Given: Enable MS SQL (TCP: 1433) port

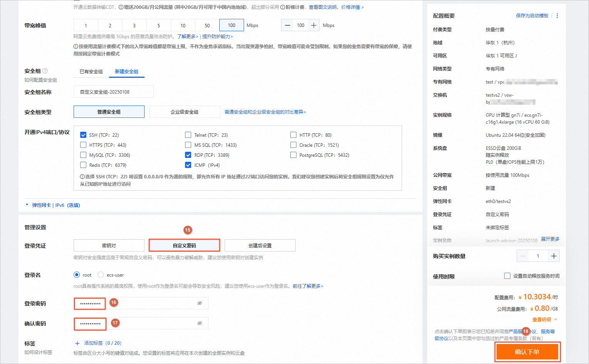Looking at the screenshot, I should tap(188, 145).
